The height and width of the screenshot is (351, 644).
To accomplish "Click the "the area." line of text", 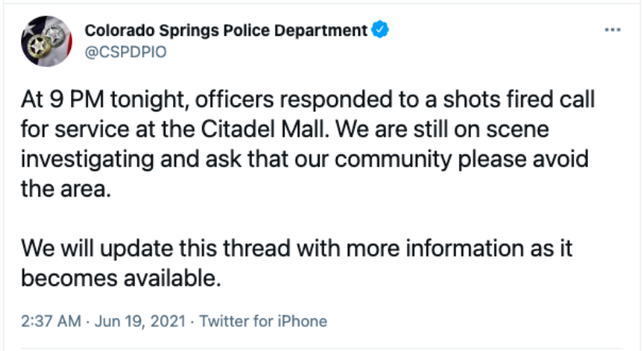I will point(66,189).
